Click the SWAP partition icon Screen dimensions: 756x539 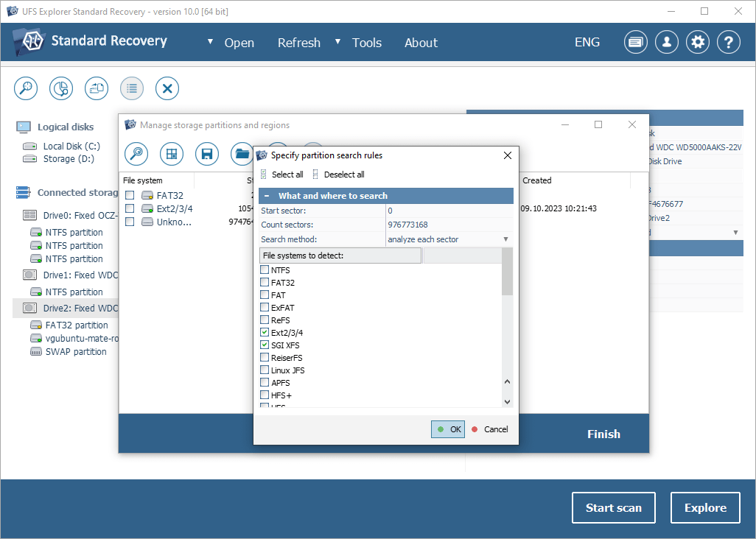pyautogui.click(x=36, y=352)
